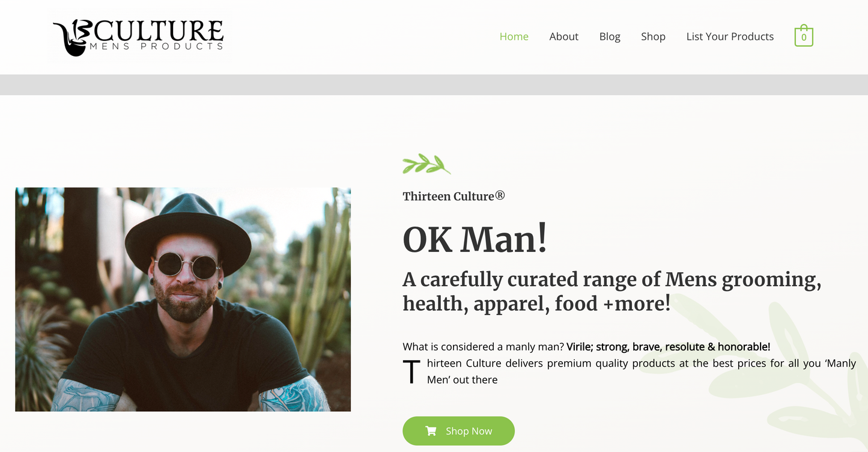Click the OK Man! headline
Viewport: 868px width, 452px height.
point(475,239)
